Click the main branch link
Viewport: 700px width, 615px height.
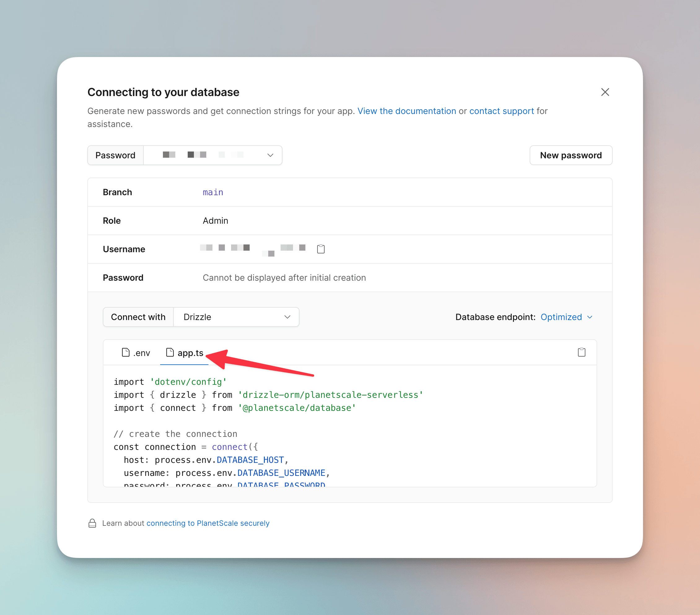pyautogui.click(x=213, y=192)
